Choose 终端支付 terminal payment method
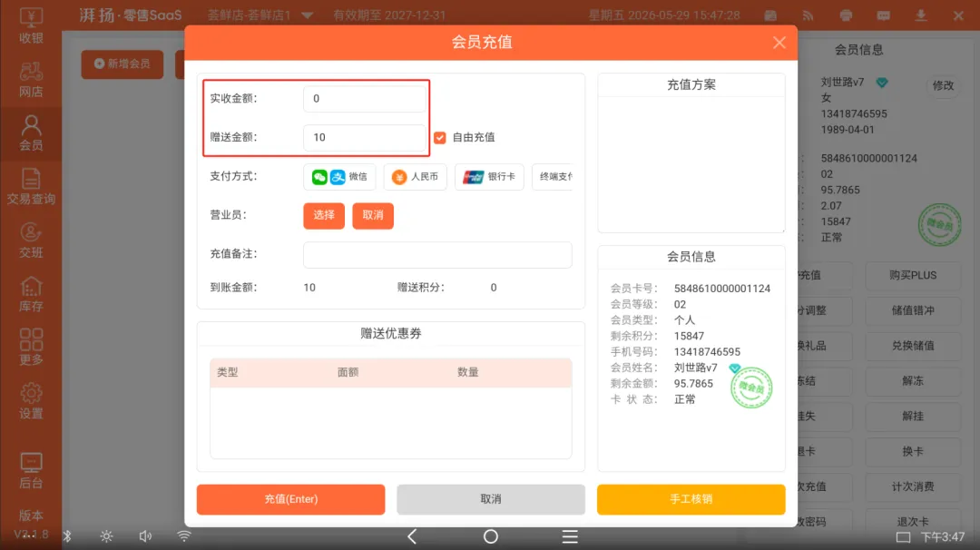Screen dimensions: 980x550 [553, 177]
